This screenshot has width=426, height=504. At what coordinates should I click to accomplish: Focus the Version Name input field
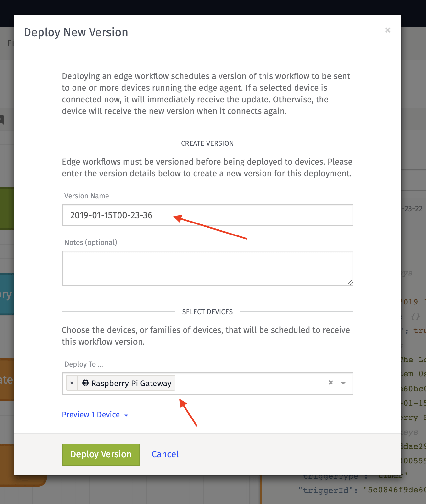(208, 215)
